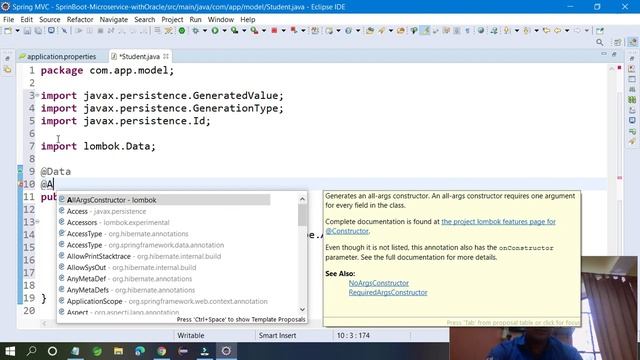Open the Source menu
The width and height of the screenshot is (640, 360).
click(x=49, y=20)
